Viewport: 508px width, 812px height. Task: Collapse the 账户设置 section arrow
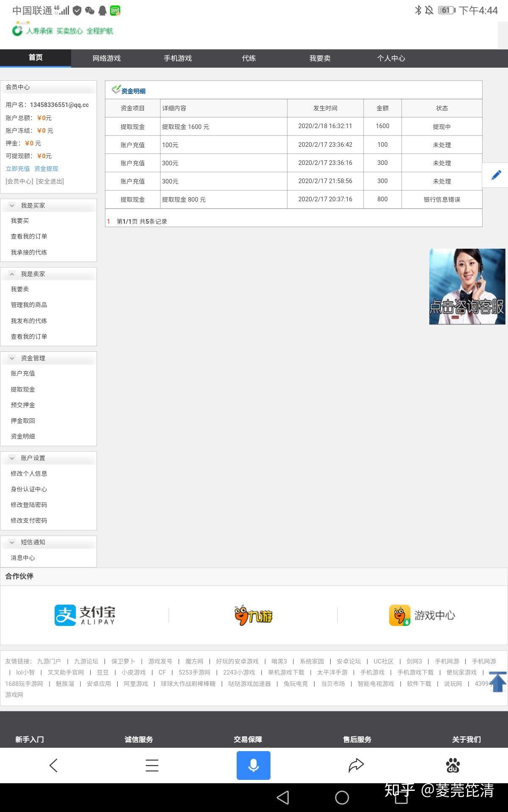[x=12, y=458]
